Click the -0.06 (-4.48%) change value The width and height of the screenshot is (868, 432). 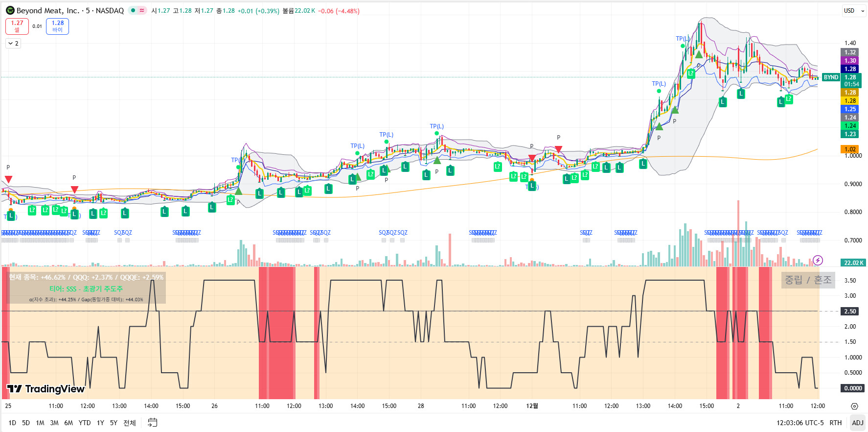pos(339,11)
